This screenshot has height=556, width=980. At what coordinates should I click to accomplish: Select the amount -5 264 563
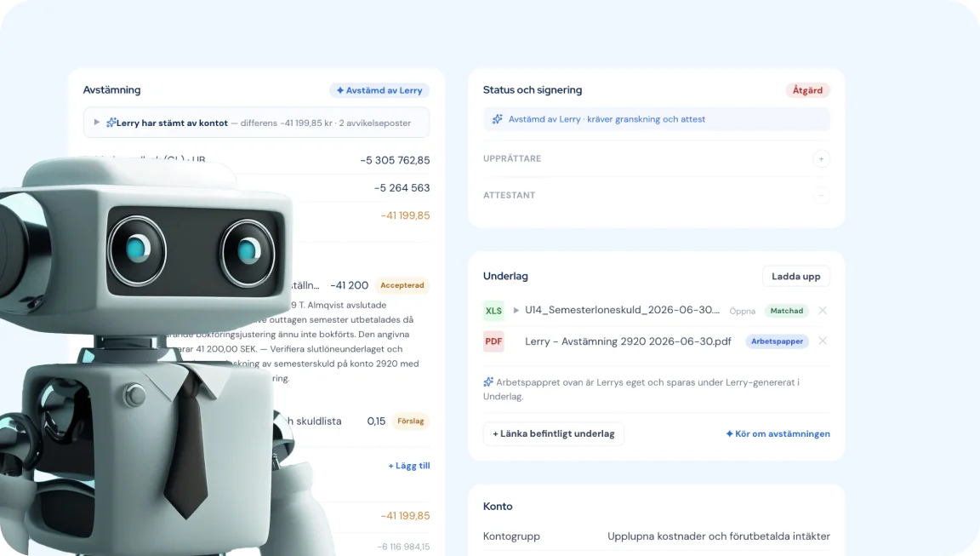point(402,187)
